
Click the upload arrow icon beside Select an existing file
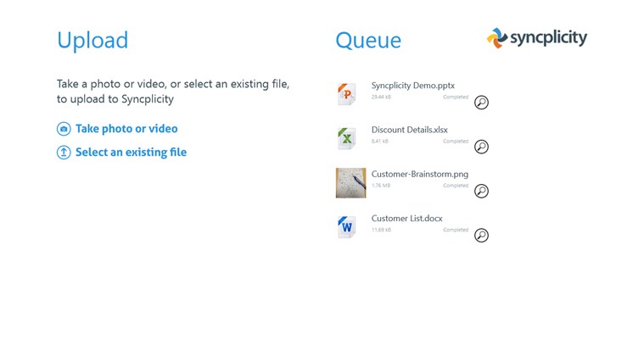tap(64, 153)
